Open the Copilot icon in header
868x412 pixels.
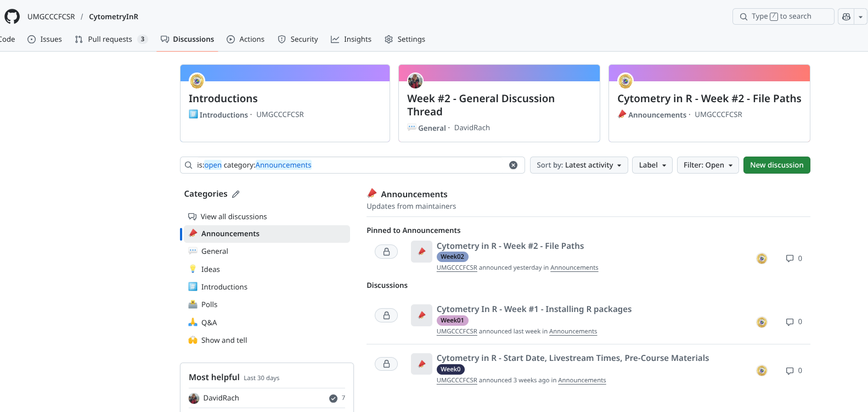pyautogui.click(x=846, y=17)
